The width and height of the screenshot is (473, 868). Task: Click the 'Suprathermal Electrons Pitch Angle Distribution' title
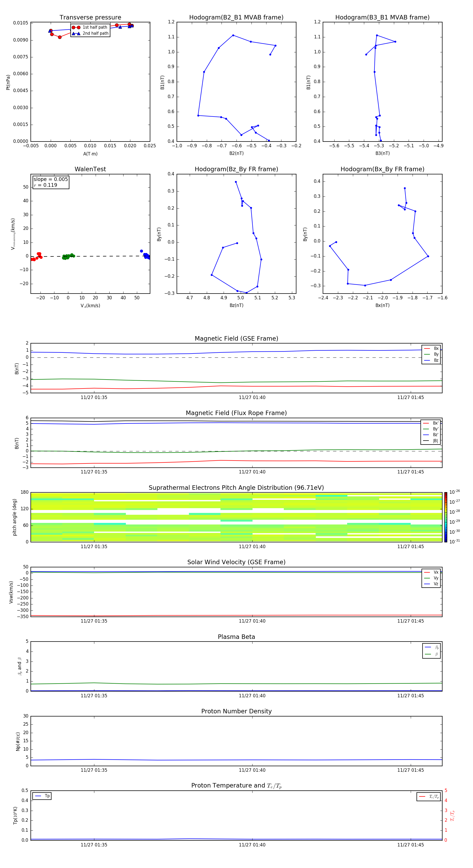pos(236,488)
